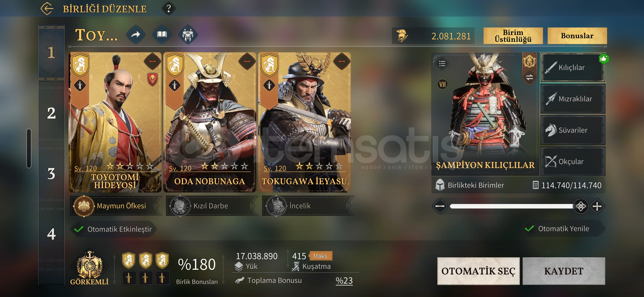Adjust the troop count slider handle
The image size is (644, 297).
click(581, 206)
